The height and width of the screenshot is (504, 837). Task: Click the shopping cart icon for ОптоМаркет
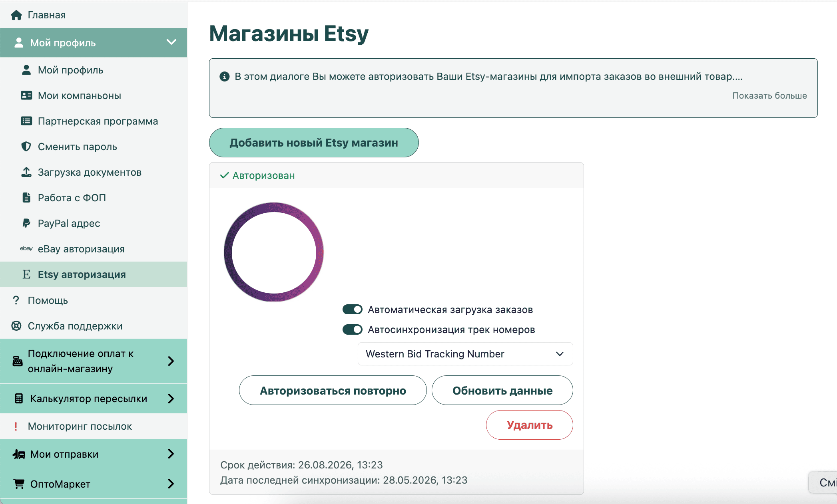19,484
